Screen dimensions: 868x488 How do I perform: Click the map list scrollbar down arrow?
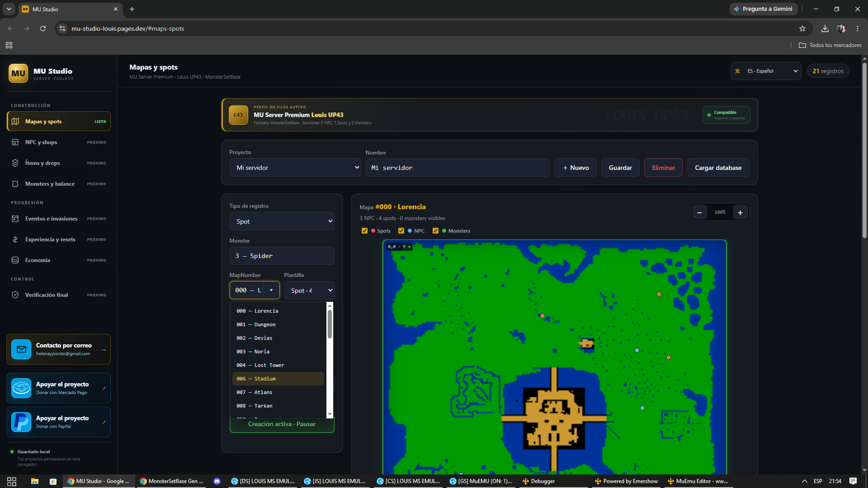(x=330, y=414)
